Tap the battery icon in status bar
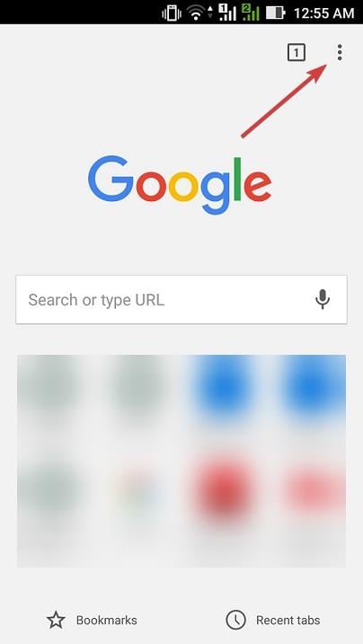Screen dimensions: 363x644 [x=275, y=13]
